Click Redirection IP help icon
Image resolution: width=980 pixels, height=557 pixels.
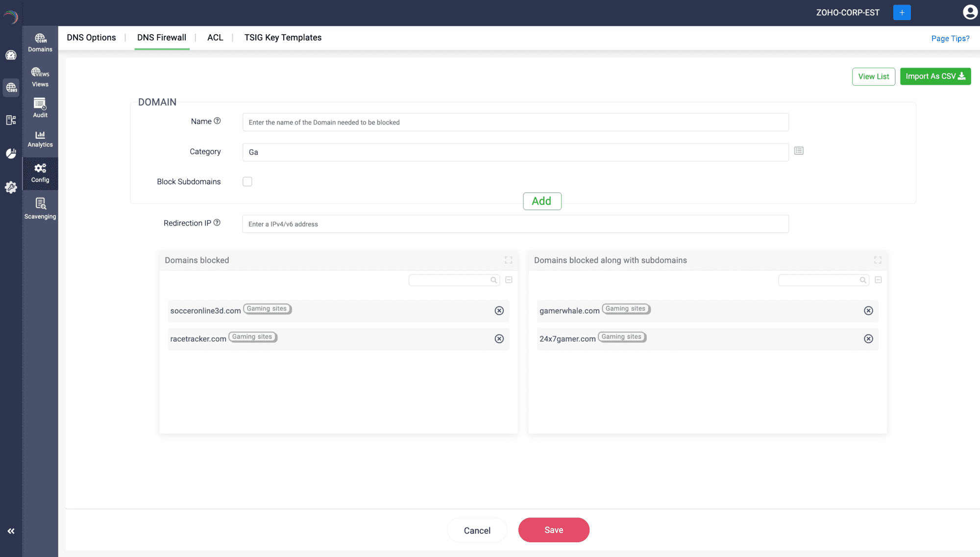click(x=217, y=223)
